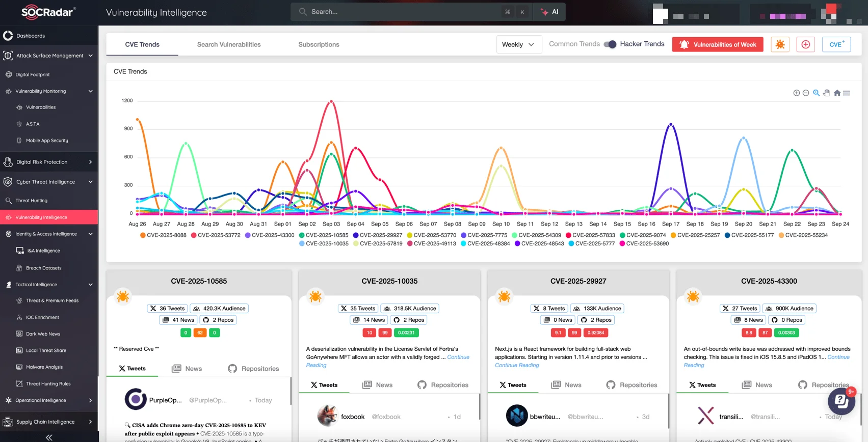Toggle Common Trends / Hacker Trends switch
Viewport: 868px width, 442px height.
point(610,44)
